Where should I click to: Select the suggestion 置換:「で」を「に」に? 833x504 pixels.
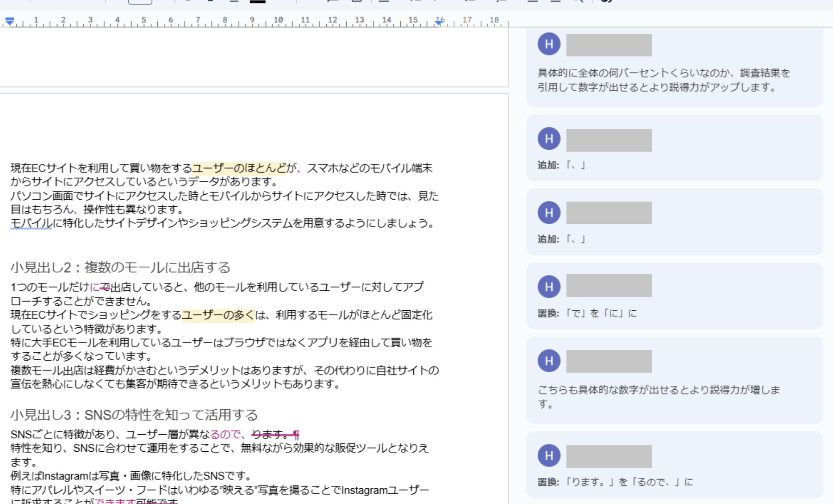pos(587,313)
